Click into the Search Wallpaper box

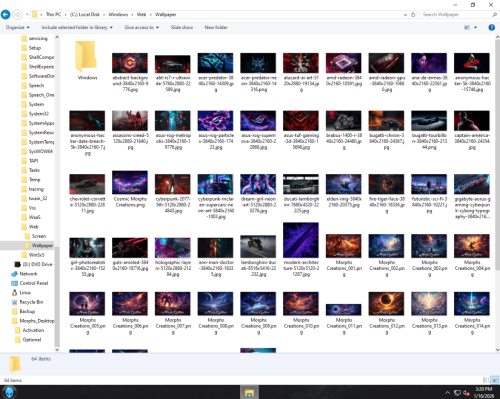455,15
